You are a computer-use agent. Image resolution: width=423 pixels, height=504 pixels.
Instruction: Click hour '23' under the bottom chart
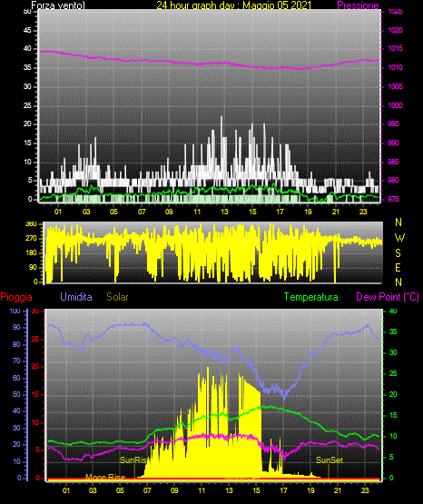tap(365, 490)
